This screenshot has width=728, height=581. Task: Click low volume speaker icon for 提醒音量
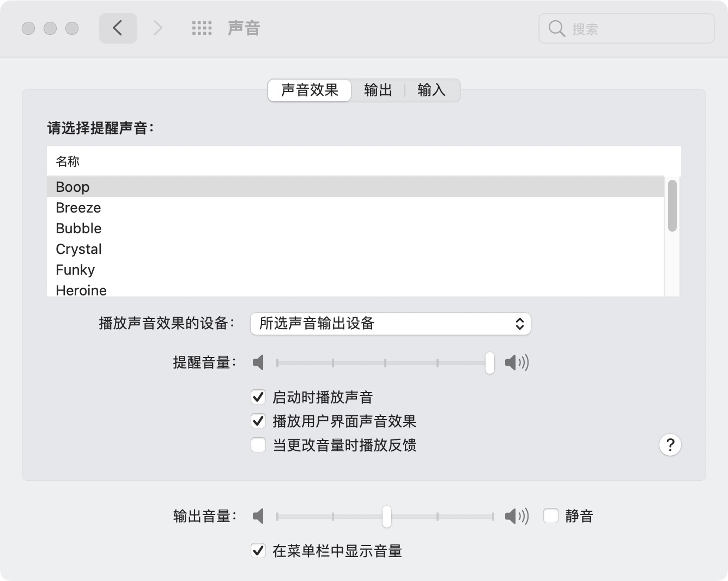(258, 362)
